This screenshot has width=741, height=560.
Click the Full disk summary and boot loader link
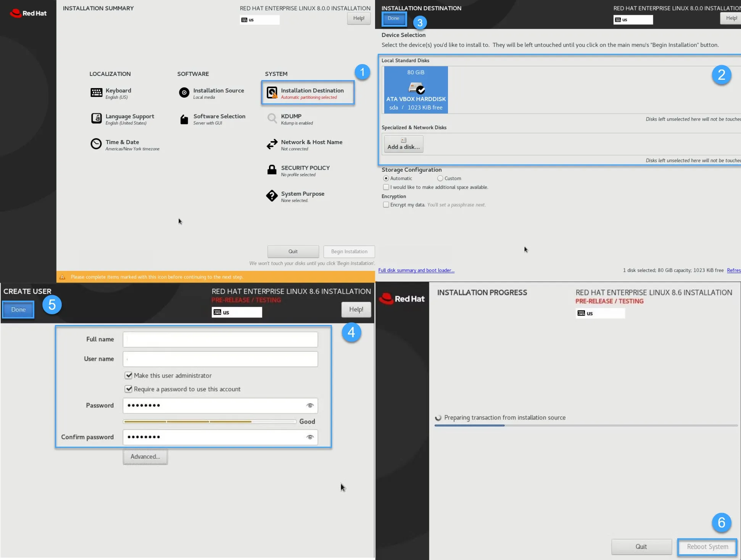[x=416, y=270]
